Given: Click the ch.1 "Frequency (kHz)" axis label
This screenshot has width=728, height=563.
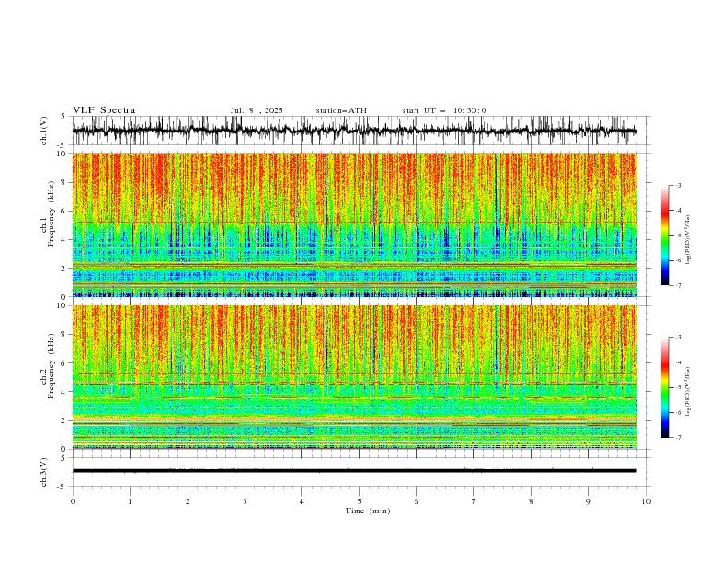Looking at the screenshot, I should 51,212.
